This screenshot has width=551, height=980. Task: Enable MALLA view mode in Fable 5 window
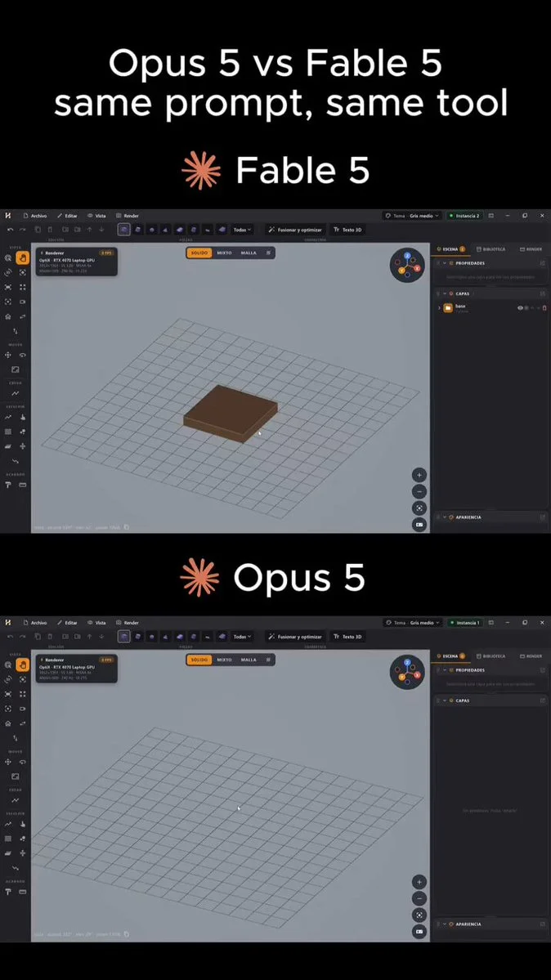point(249,253)
